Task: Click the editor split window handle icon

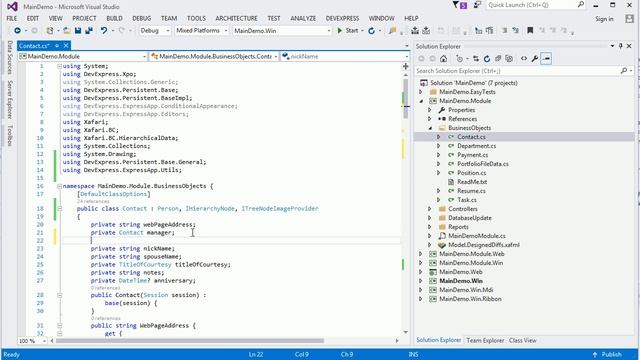Action: pos(406,66)
